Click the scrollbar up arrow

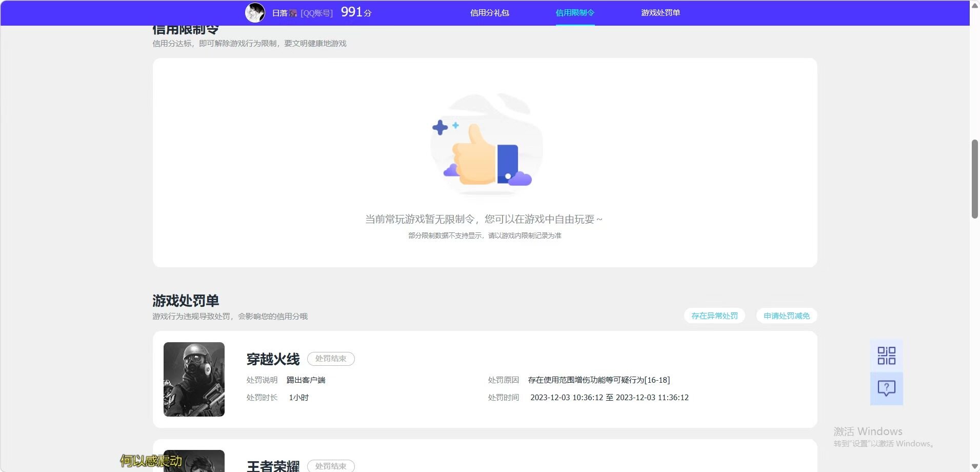tap(975, 5)
